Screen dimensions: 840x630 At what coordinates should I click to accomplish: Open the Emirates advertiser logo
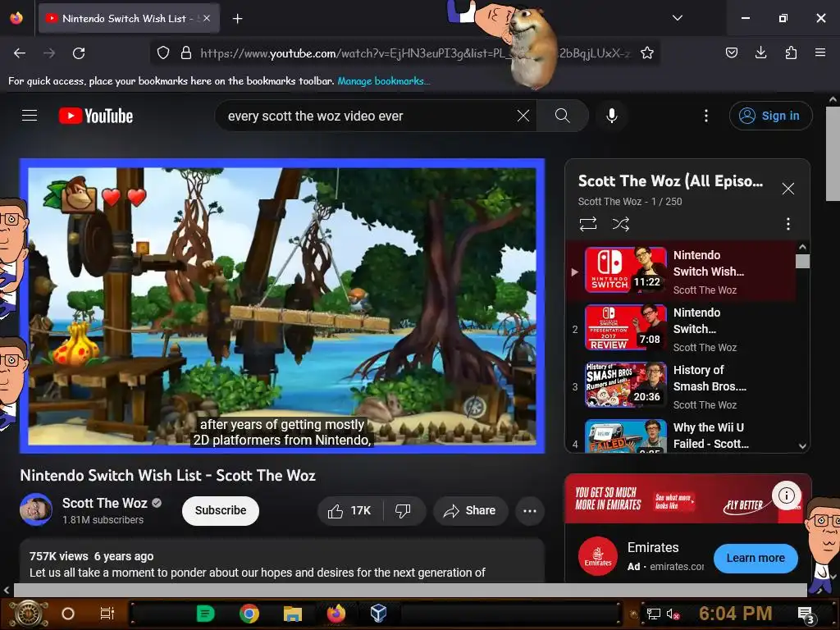coord(598,556)
